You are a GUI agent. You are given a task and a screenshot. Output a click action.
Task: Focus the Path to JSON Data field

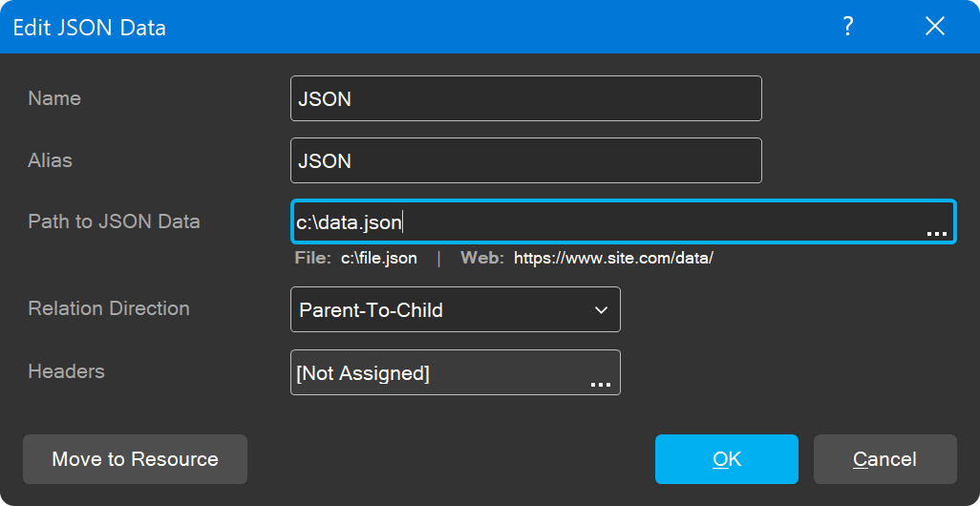[623, 221]
